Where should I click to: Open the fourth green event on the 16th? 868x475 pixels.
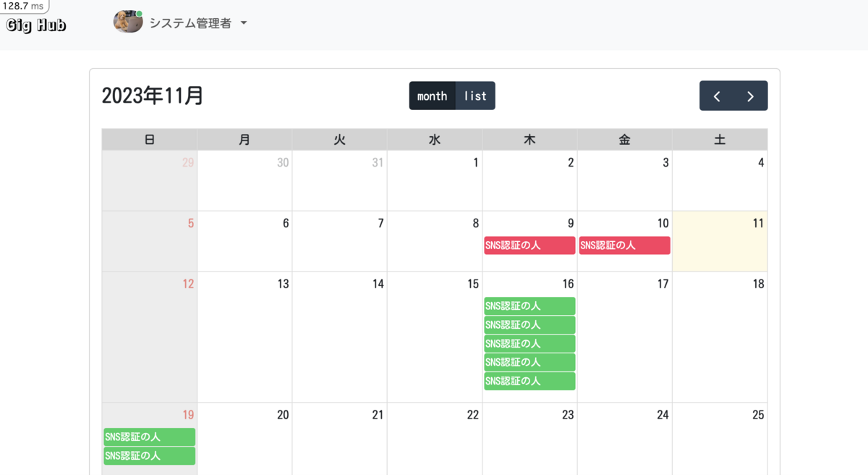529,363
